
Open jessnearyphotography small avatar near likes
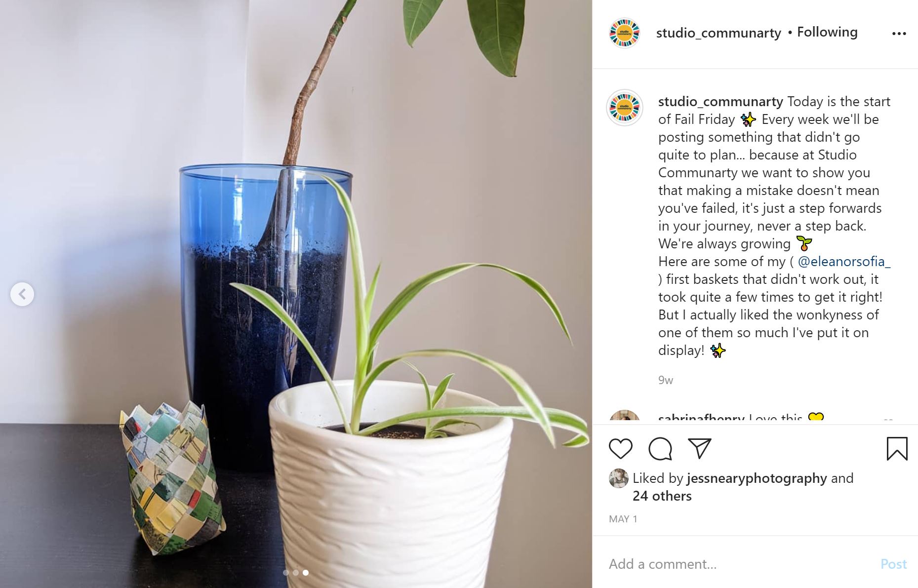(618, 478)
